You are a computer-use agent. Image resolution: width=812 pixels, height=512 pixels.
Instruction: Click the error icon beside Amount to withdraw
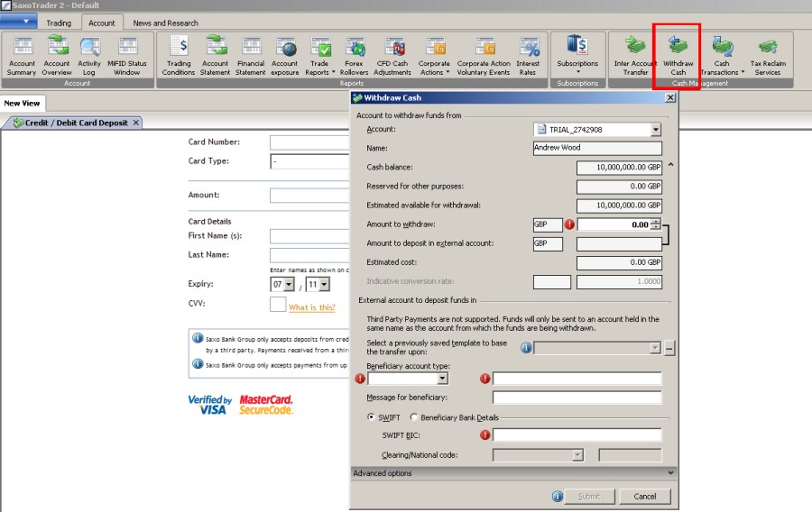(x=569, y=224)
